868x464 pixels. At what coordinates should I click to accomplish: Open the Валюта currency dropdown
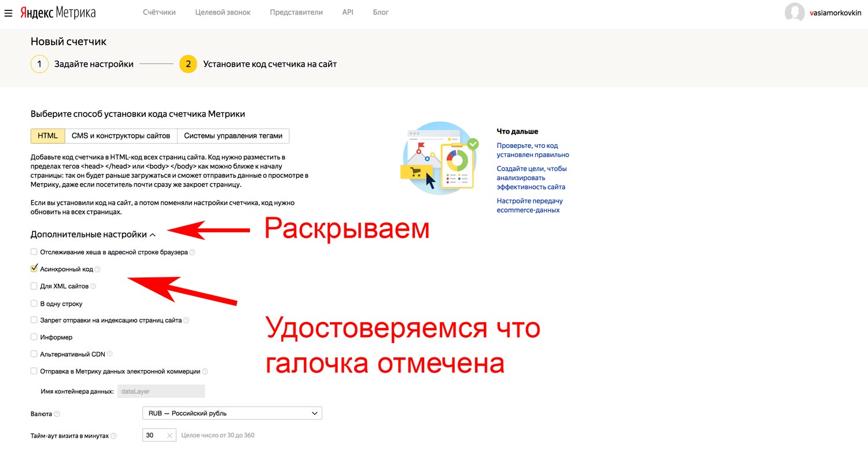pyautogui.click(x=231, y=414)
